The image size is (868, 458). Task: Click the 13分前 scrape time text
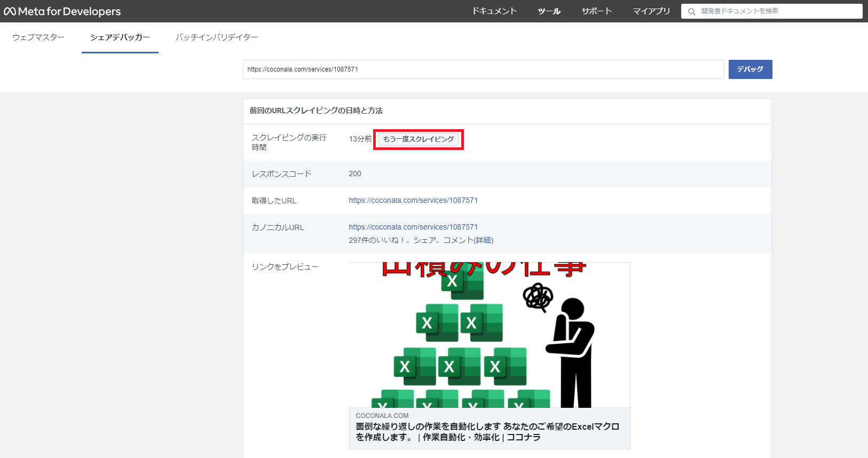[360, 139]
